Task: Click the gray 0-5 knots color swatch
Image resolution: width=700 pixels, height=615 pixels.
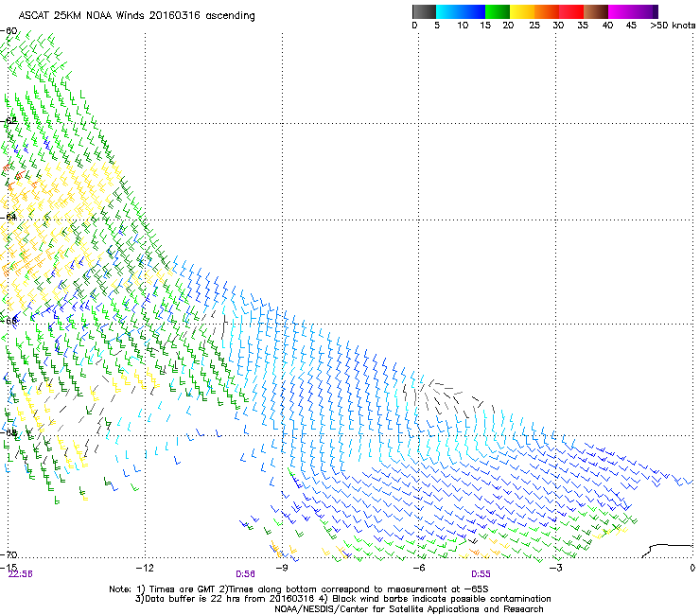Action: (424, 11)
